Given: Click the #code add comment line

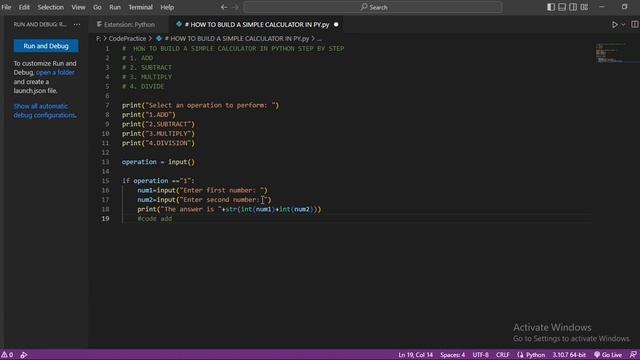Looking at the screenshot, I should coord(155,219).
